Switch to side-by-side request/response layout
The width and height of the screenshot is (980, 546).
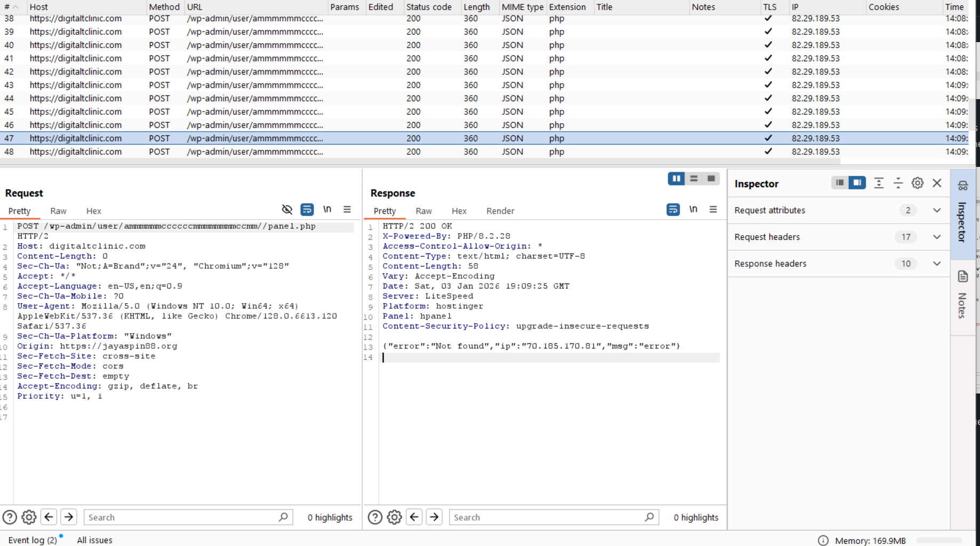click(x=676, y=179)
